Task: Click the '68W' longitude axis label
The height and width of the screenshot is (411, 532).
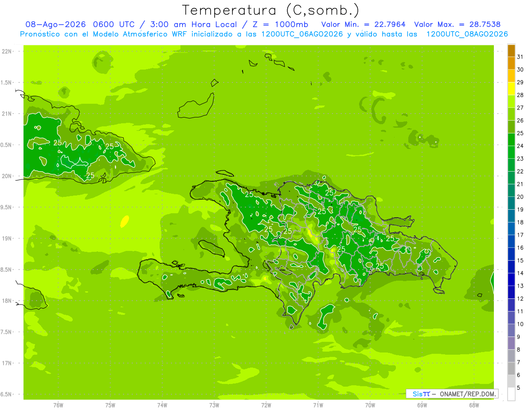Action: click(474, 405)
